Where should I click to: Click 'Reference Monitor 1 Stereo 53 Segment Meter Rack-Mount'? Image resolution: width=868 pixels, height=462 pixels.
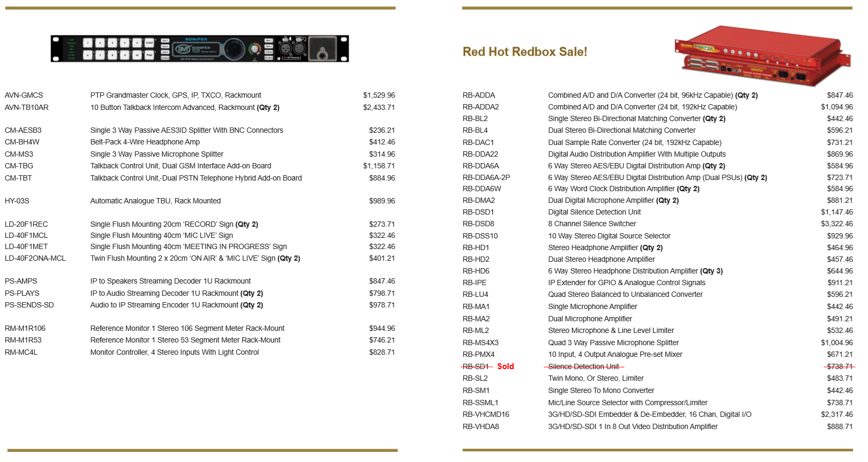185,340
